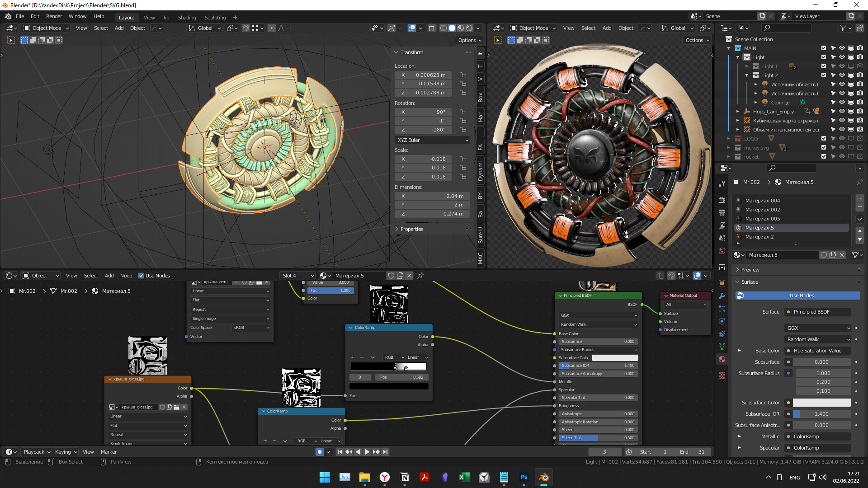Exclude the LOGO collection via its checkbox
The image size is (868, 488).
pos(823,139)
